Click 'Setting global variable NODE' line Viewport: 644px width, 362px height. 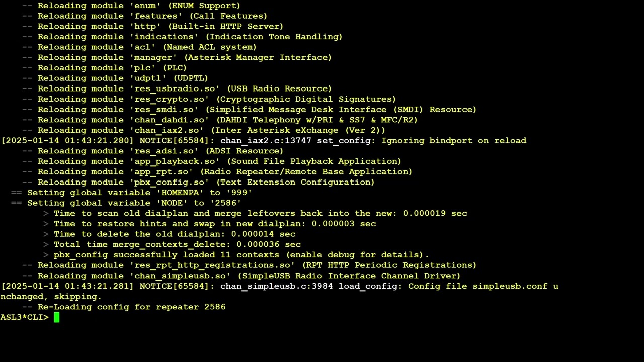click(x=126, y=203)
